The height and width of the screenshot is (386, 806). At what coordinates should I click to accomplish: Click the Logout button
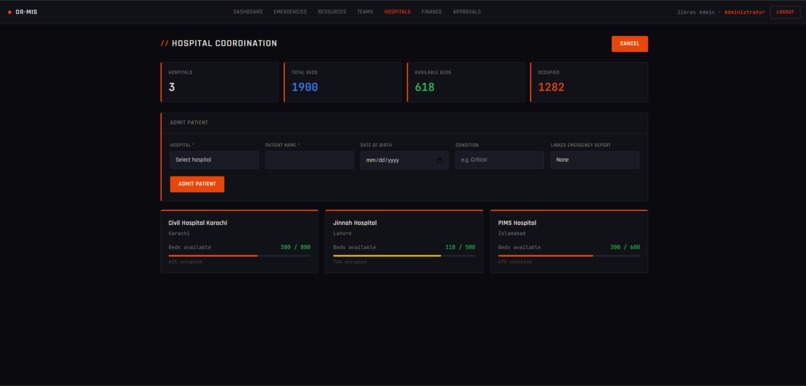point(785,12)
